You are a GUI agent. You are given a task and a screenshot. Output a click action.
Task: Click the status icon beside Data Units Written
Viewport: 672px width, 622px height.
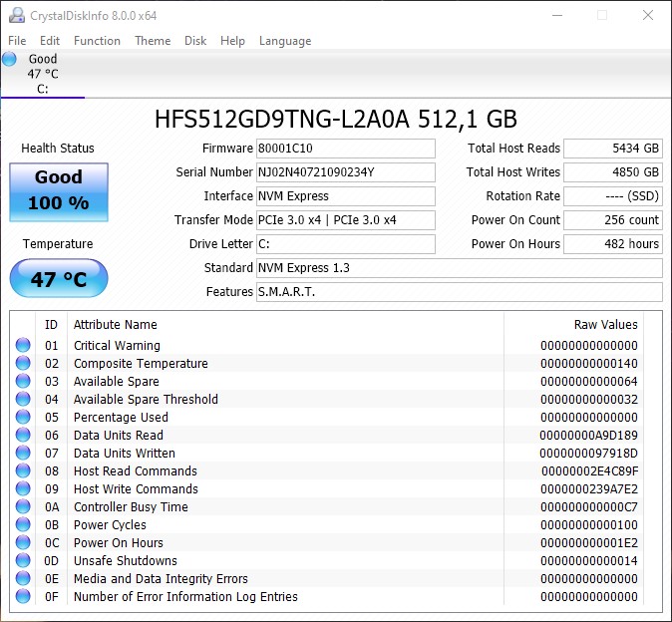click(x=23, y=454)
